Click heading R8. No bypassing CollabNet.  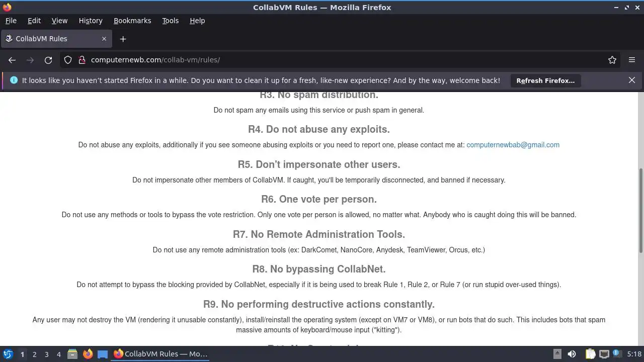[x=319, y=269]
